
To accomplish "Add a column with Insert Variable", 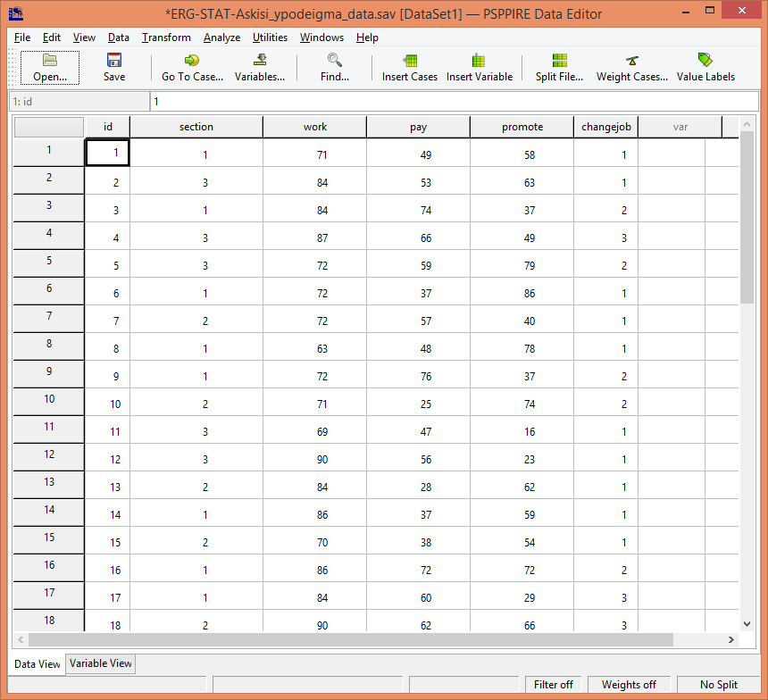I will coord(480,68).
